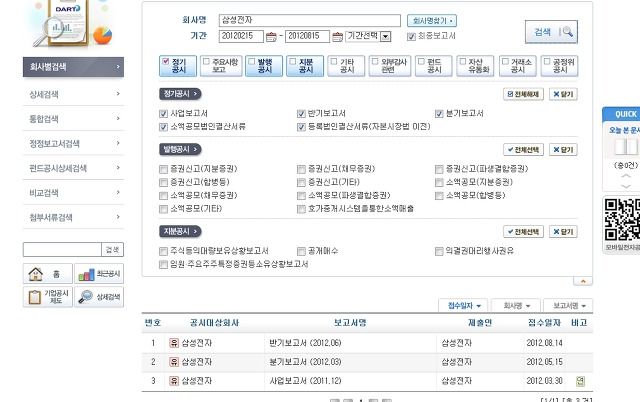Image resolution: width=640 pixels, height=402 pixels.
Task: Check the 증권신고(지분증권) checkbox
Action: click(163, 169)
